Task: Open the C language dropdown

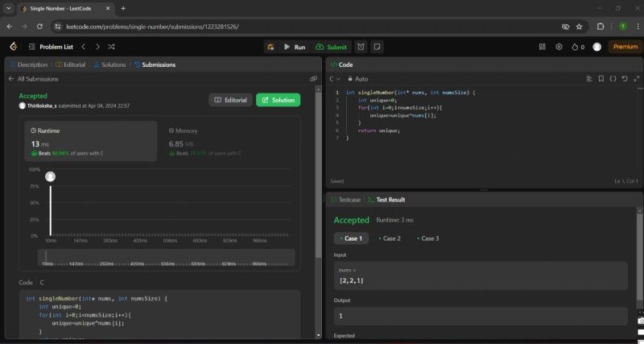Action: 335,79
